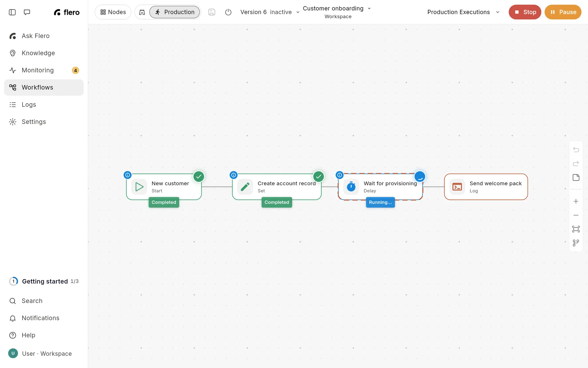Click the save workflow icon
Screen dimensions: 588x368
[212, 12]
